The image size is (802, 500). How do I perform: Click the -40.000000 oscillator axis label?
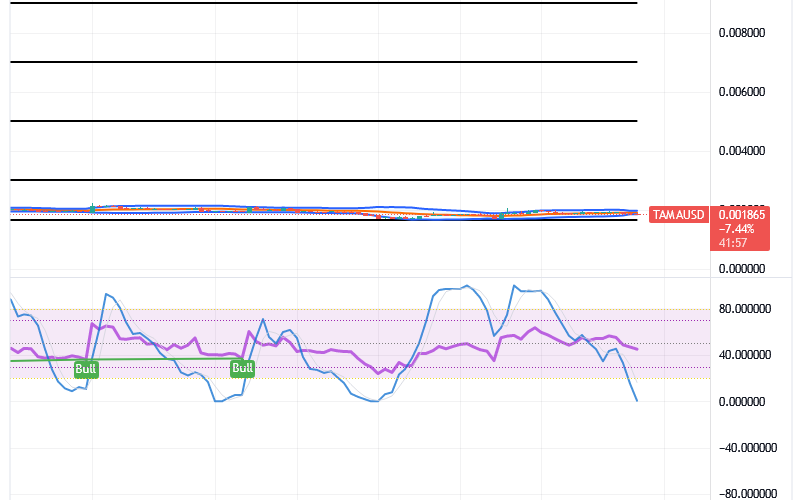[748, 448]
